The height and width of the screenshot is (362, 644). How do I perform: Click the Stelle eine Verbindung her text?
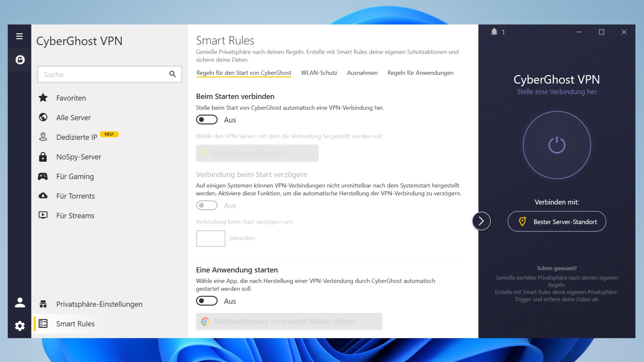click(x=557, y=92)
